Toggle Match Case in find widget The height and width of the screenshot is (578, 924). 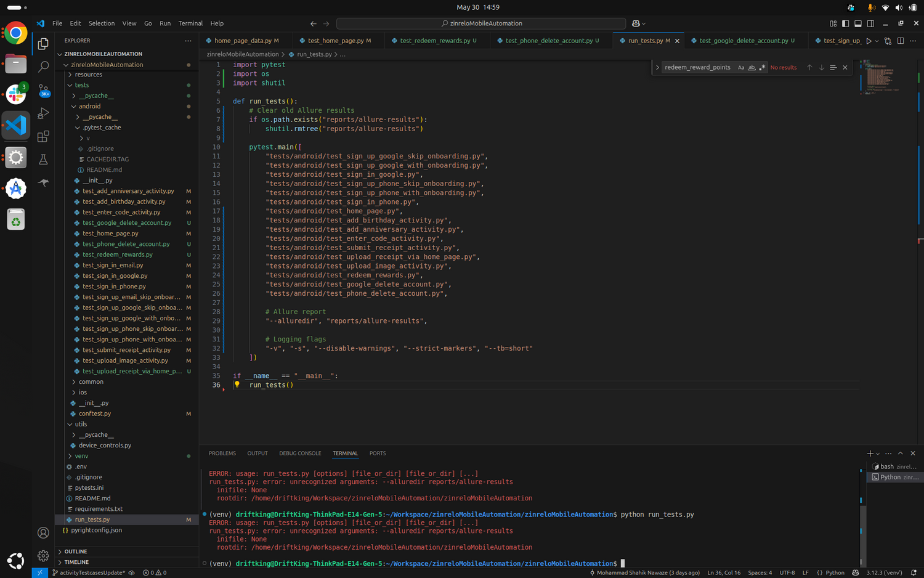[x=741, y=68]
